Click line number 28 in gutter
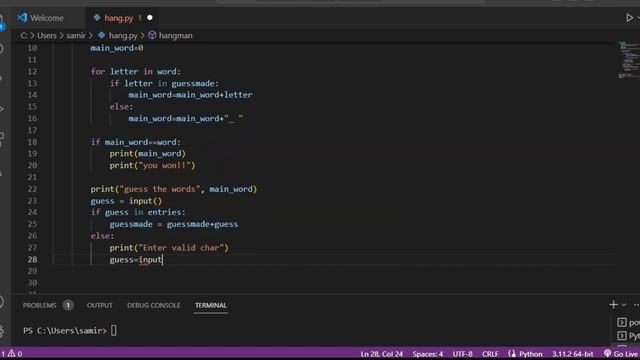 [x=32, y=260]
